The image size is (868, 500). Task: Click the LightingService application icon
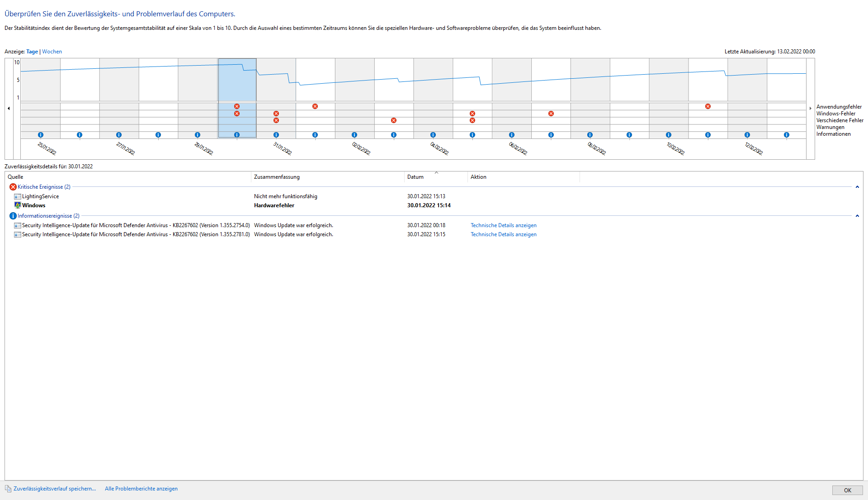click(17, 196)
